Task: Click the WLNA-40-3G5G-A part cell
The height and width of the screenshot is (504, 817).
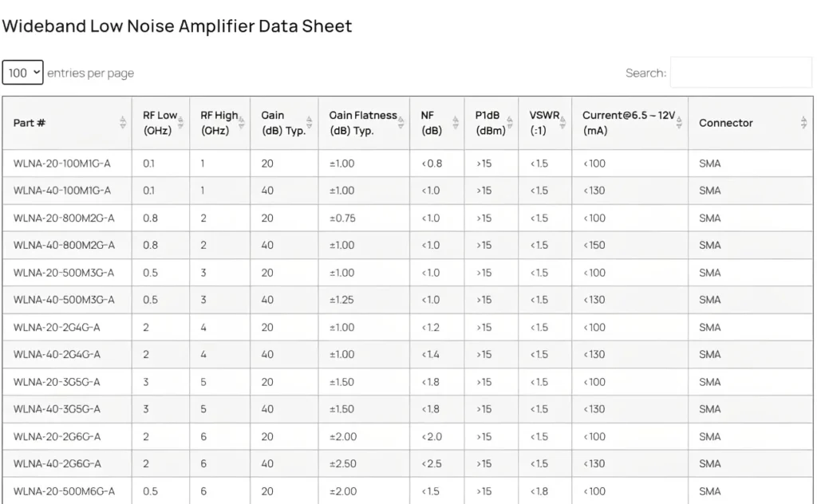Action: (57, 409)
